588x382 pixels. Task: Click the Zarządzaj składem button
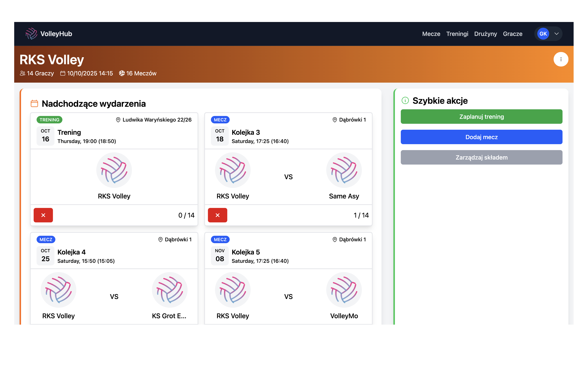pos(481,157)
